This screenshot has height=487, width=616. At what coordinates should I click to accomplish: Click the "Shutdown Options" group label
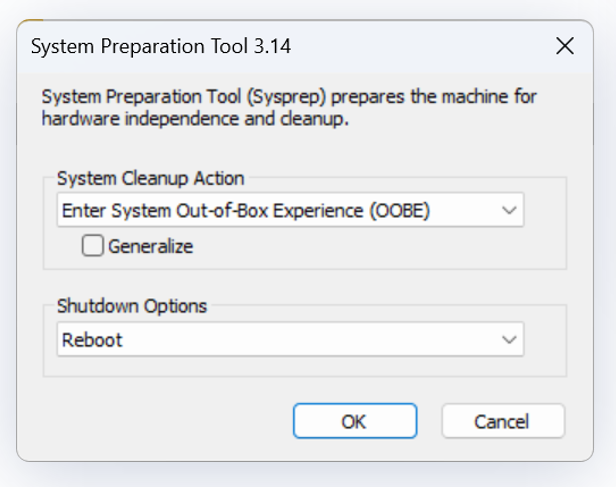(x=132, y=306)
